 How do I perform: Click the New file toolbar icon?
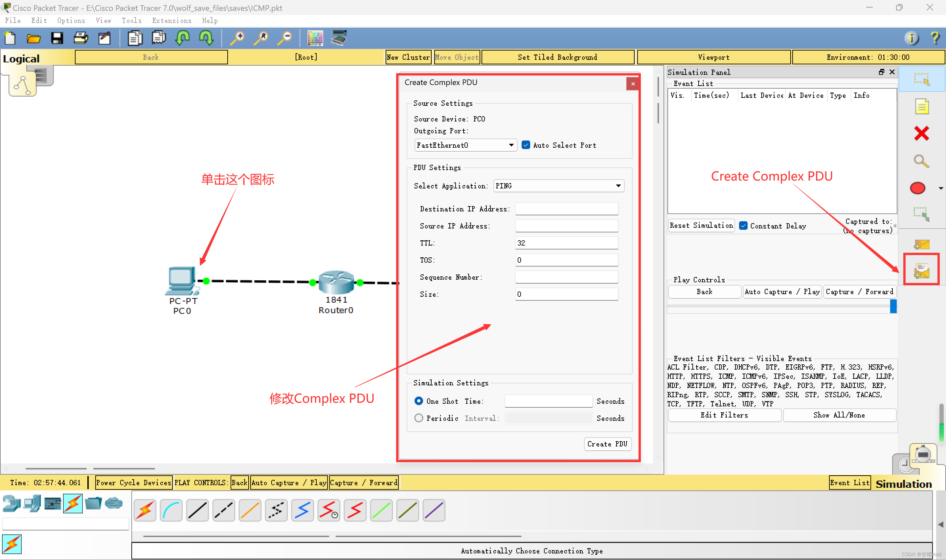tap(10, 38)
